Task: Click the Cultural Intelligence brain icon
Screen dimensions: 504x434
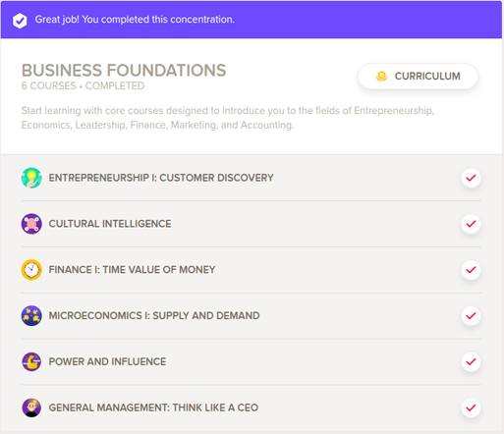Action: [31, 224]
